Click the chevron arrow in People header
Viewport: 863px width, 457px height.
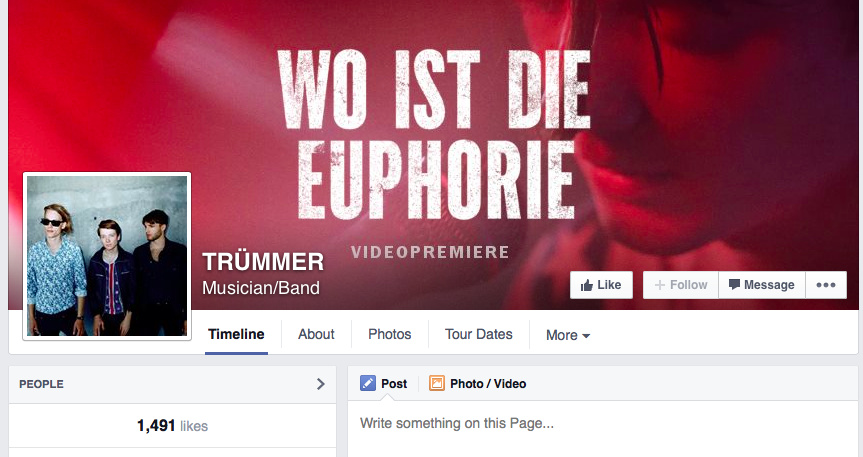pos(321,384)
